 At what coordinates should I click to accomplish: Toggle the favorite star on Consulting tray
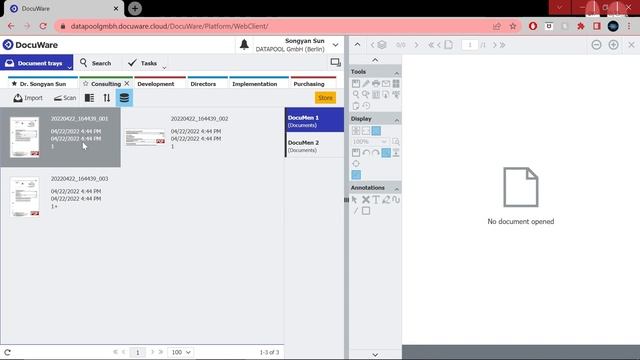[85, 83]
